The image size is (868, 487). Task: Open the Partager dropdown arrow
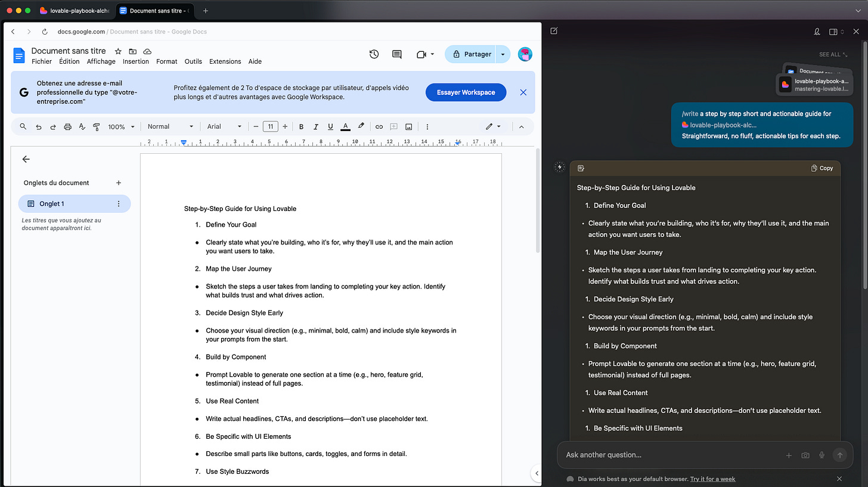(x=503, y=54)
